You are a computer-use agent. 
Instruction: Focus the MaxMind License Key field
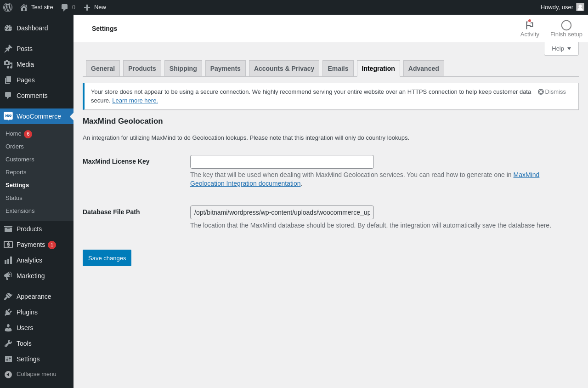pyautogui.click(x=282, y=162)
